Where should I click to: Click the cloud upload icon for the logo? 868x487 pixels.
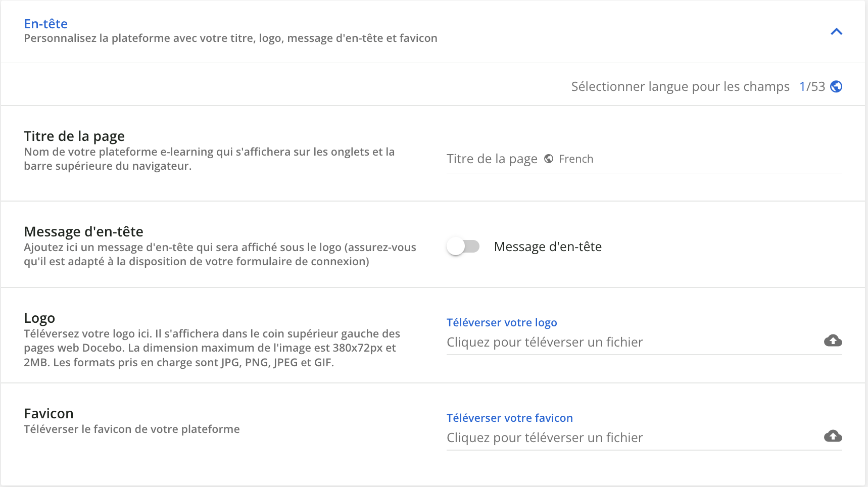coord(833,342)
